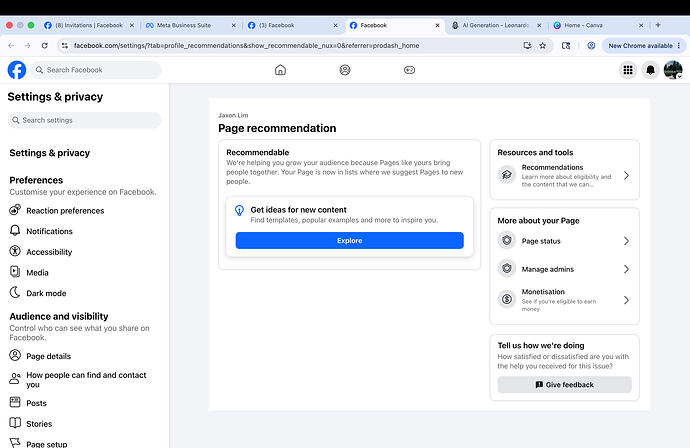690x448 pixels.
Task: Click the Jaxon Lim page name text
Action: coord(233,115)
